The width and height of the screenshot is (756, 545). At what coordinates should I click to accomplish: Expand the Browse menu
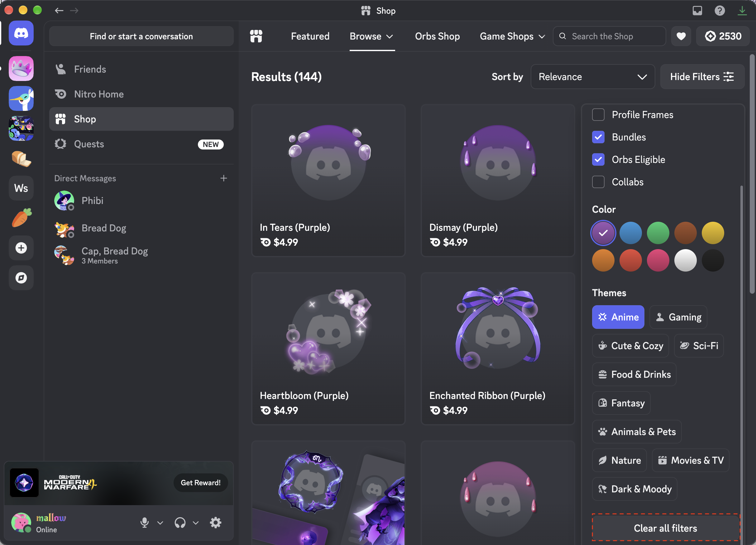pyautogui.click(x=372, y=36)
